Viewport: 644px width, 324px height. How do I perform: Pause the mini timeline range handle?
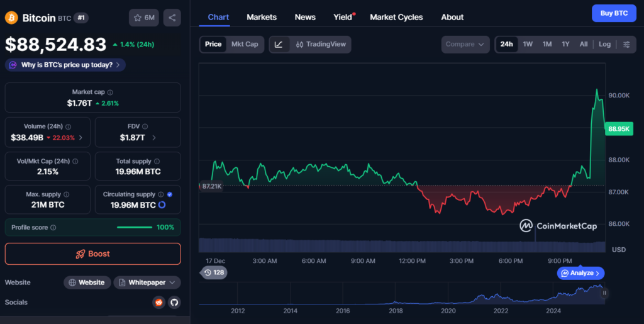pos(604,293)
